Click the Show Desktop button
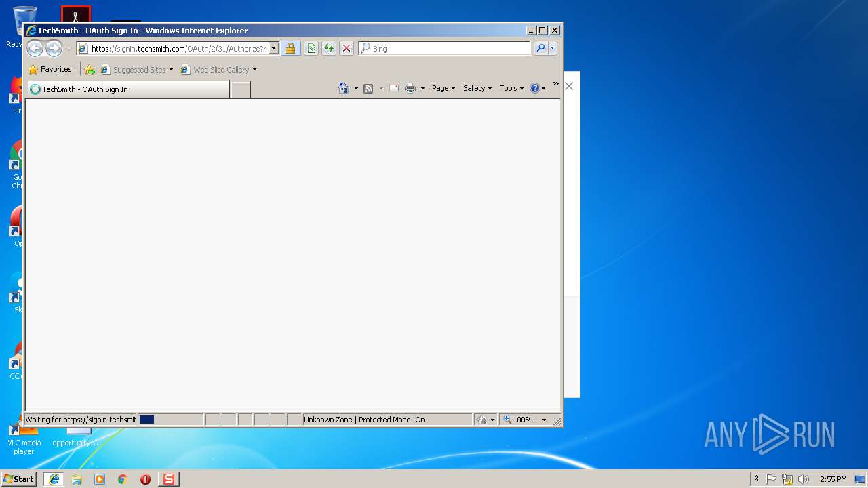This screenshot has width=868, height=488. (860, 479)
